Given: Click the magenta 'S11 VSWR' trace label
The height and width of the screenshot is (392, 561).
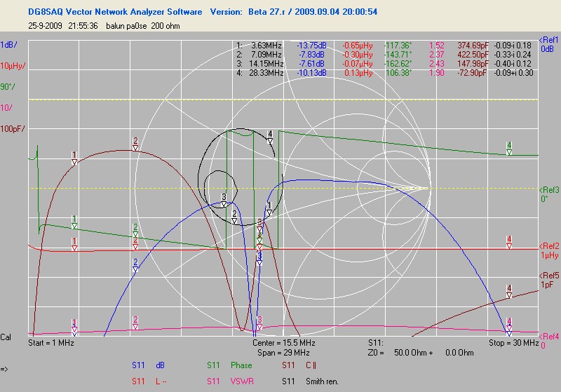Looking at the screenshot, I should point(231,381).
